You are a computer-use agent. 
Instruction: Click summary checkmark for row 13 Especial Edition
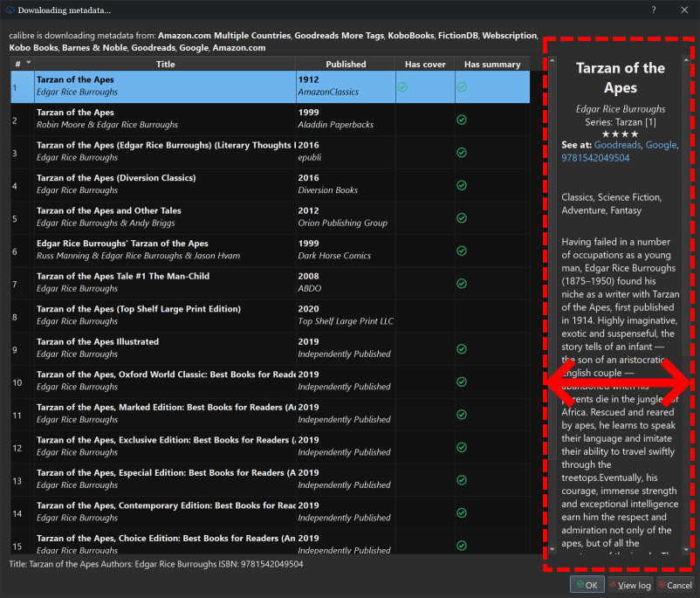click(x=462, y=479)
